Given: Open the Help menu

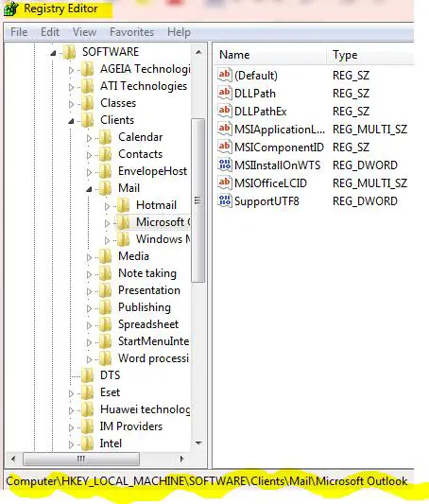Looking at the screenshot, I should [179, 32].
